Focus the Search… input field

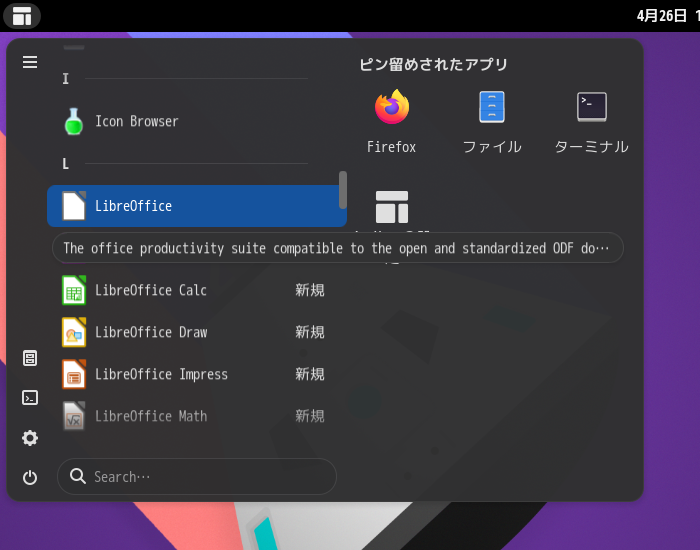pos(197,476)
